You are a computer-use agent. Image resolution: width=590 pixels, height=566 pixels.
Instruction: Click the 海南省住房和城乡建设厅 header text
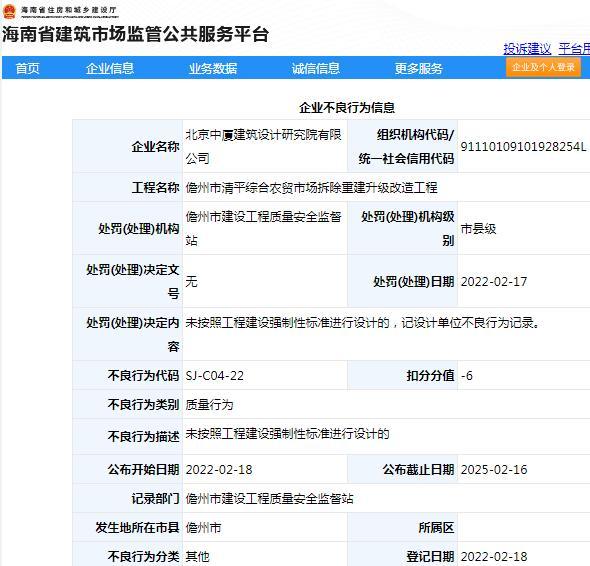tap(69, 10)
